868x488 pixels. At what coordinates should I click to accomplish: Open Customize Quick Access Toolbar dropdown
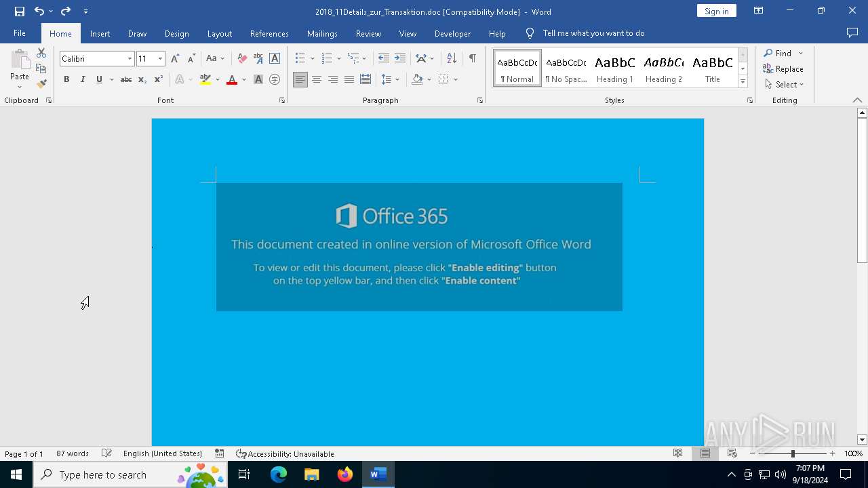85,11
